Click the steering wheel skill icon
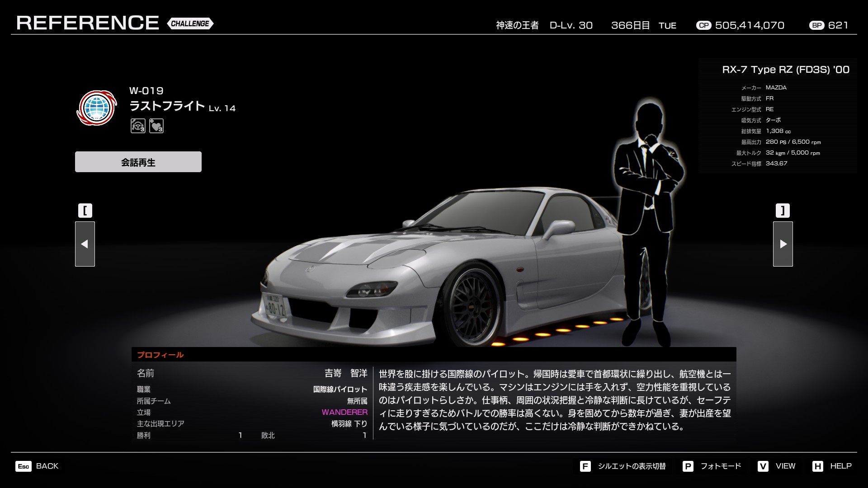The height and width of the screenshot is (488, 868). [x=138, y=126]
